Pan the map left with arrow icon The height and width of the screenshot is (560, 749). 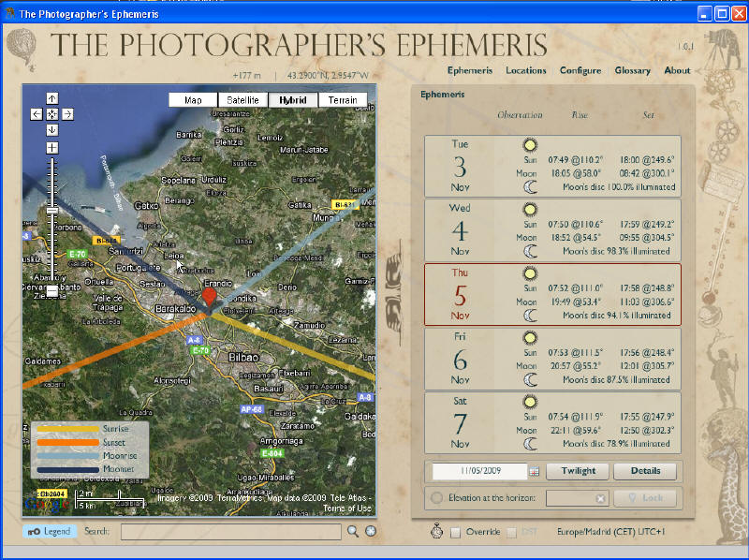coord(37,114)
